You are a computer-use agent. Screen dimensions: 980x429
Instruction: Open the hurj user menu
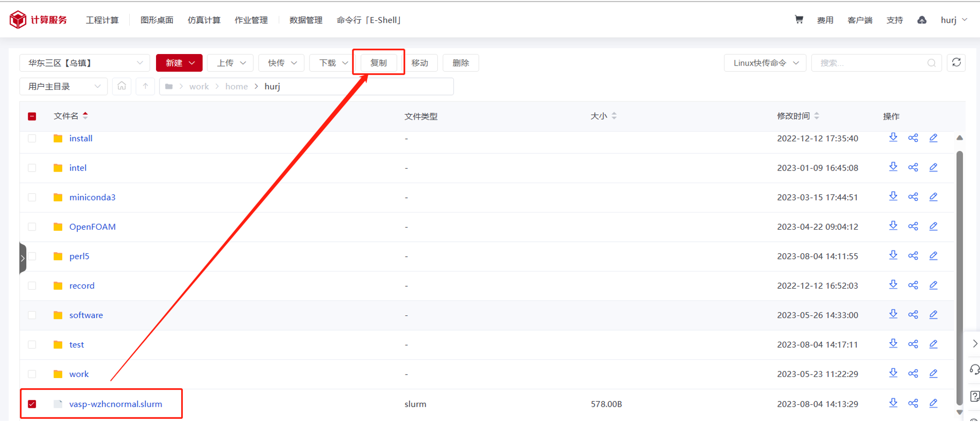click(x=954, y=20)
